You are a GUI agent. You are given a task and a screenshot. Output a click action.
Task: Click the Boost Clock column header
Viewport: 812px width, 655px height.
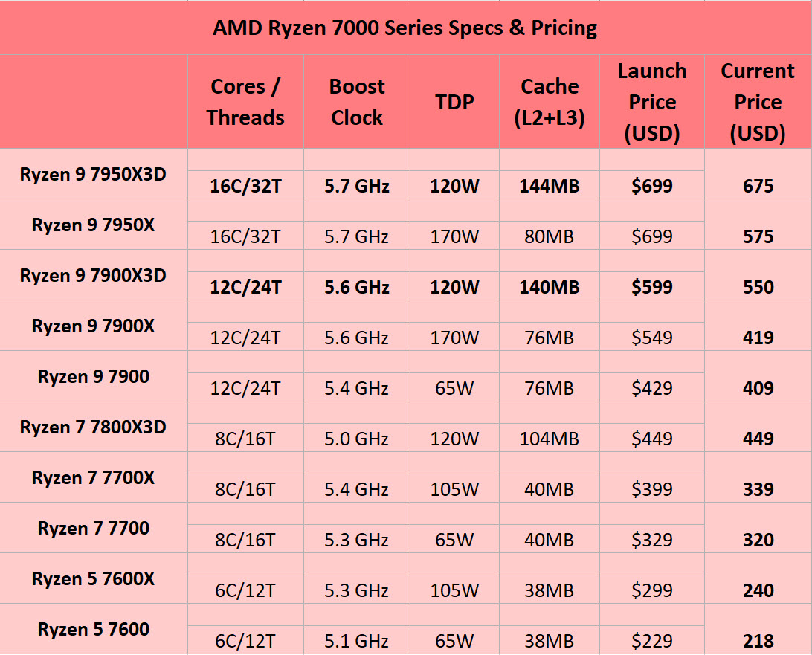[x=357, y=102]
